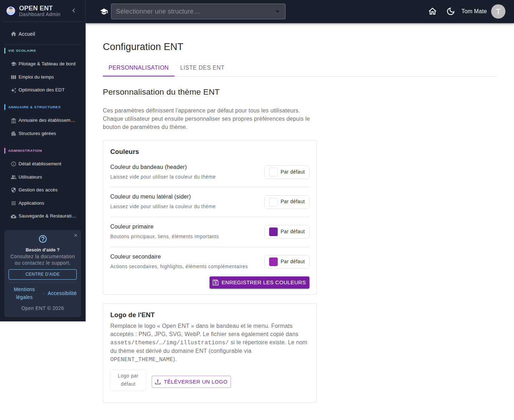Open Détail établissement

point(42,164)
